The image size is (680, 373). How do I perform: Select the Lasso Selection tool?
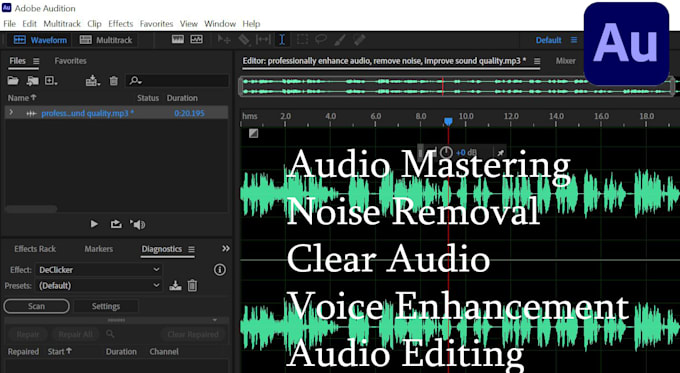click(x=321, y=40)
